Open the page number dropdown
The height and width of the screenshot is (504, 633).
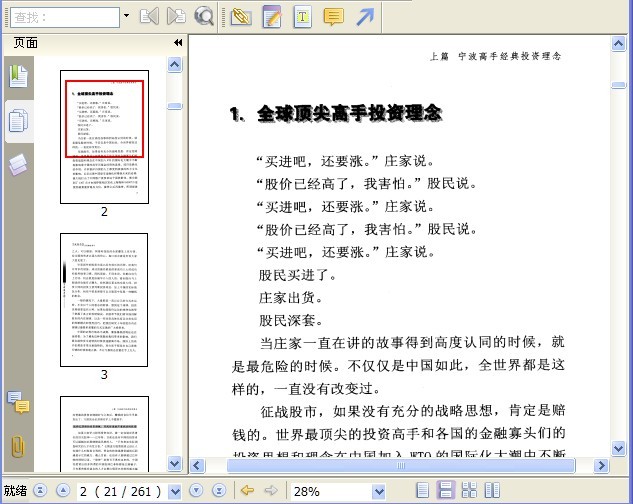click(x=175, y=491)
